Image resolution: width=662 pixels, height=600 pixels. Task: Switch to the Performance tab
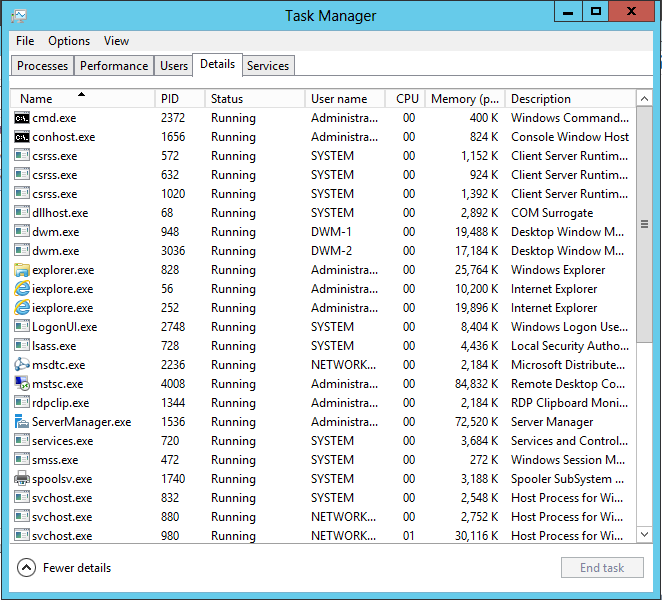point(114,66)
